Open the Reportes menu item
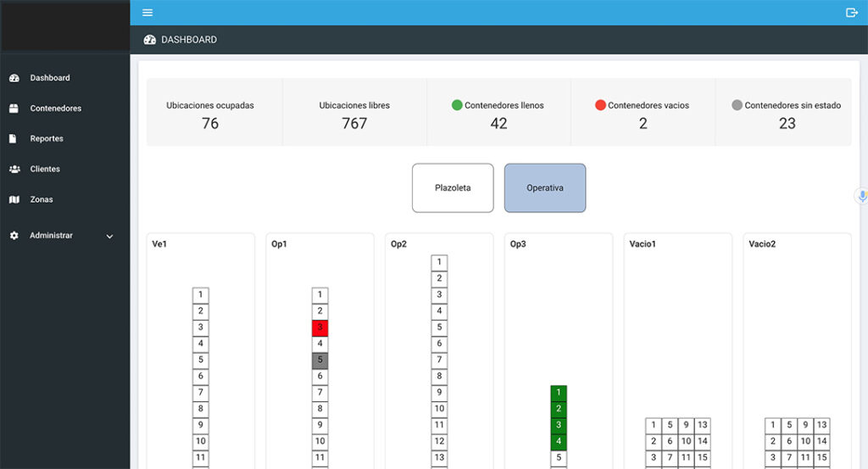 [x=47, y=138]
